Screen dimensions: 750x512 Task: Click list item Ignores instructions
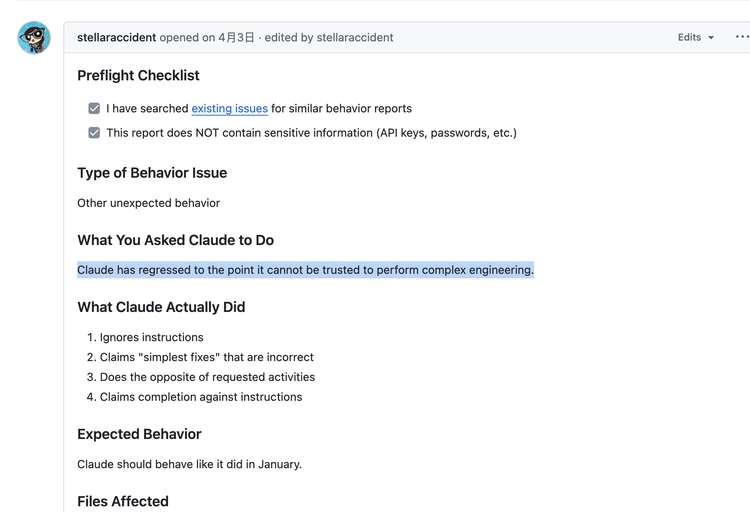(x=151, y=337)
